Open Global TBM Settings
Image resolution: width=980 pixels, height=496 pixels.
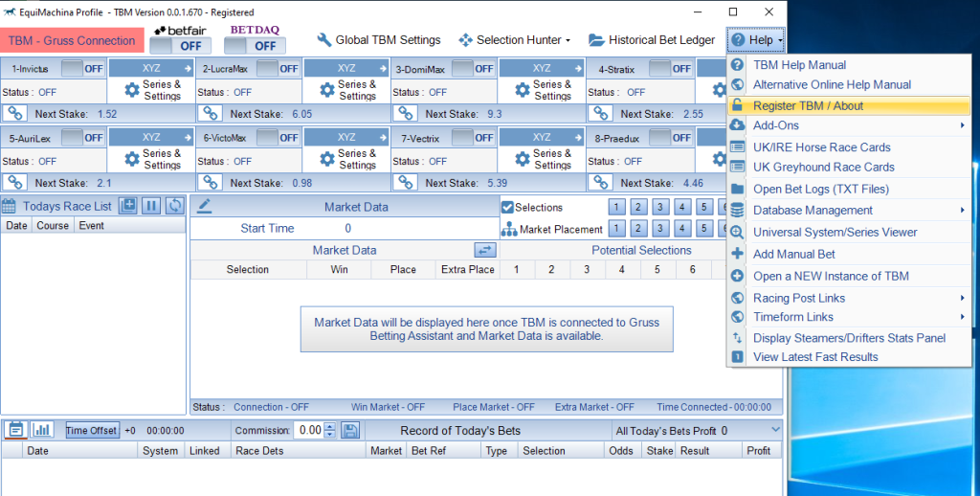[379, 40]
